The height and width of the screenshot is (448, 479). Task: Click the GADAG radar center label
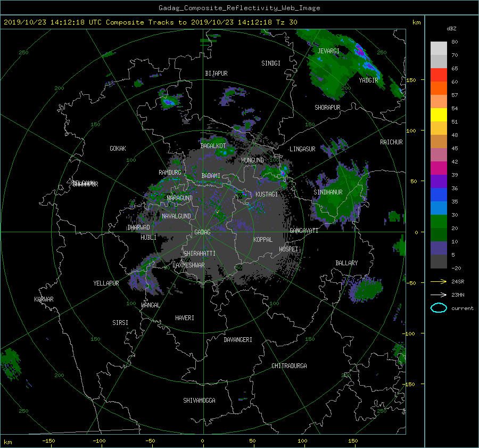pyautogui.click(x=202, y=232)
